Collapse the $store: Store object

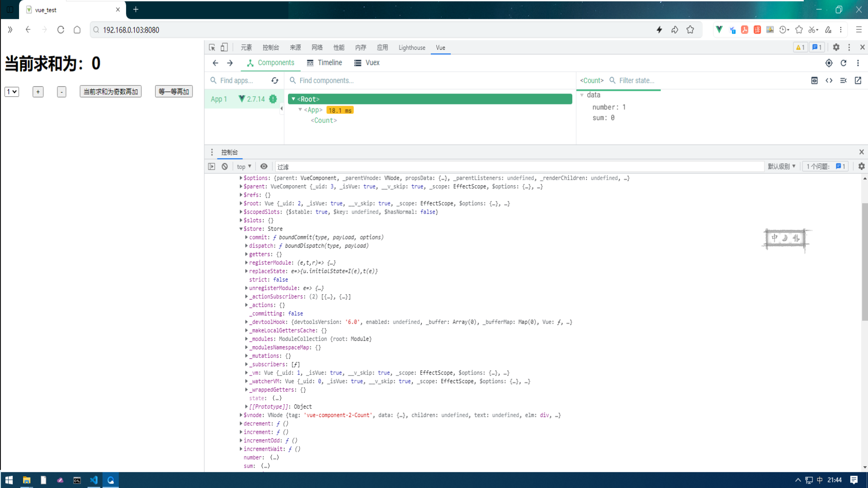pyautogui.click(x=241, y=229)
